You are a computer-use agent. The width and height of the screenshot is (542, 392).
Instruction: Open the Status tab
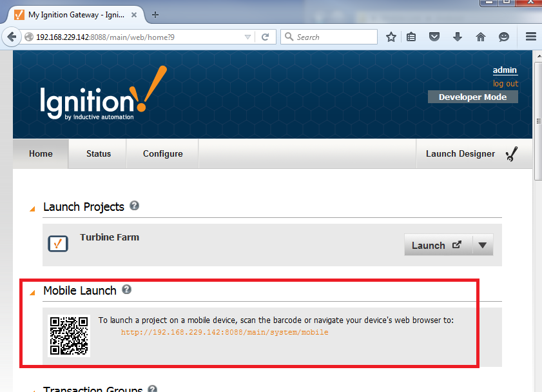coord(99,154)
